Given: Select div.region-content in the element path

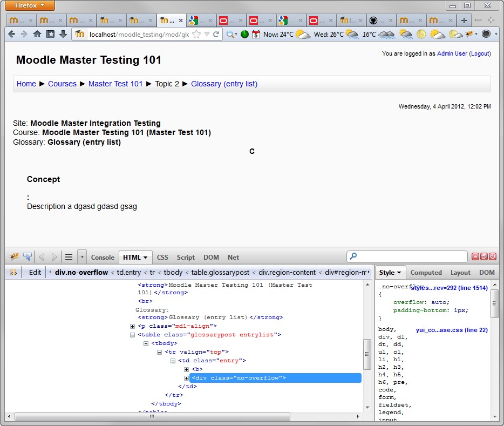Looking at the screenshot, I should tap(287, 272).
